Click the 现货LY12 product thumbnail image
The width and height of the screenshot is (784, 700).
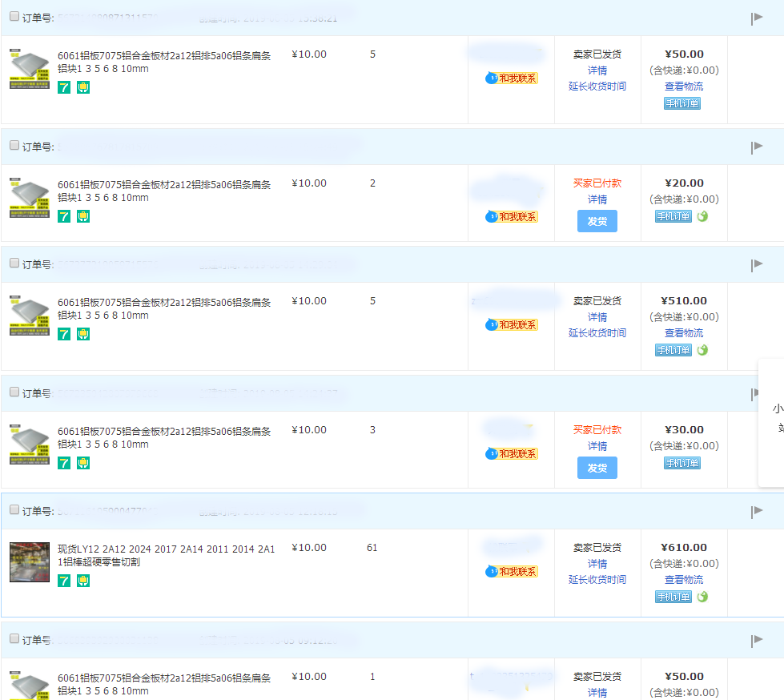pos(30,562)
